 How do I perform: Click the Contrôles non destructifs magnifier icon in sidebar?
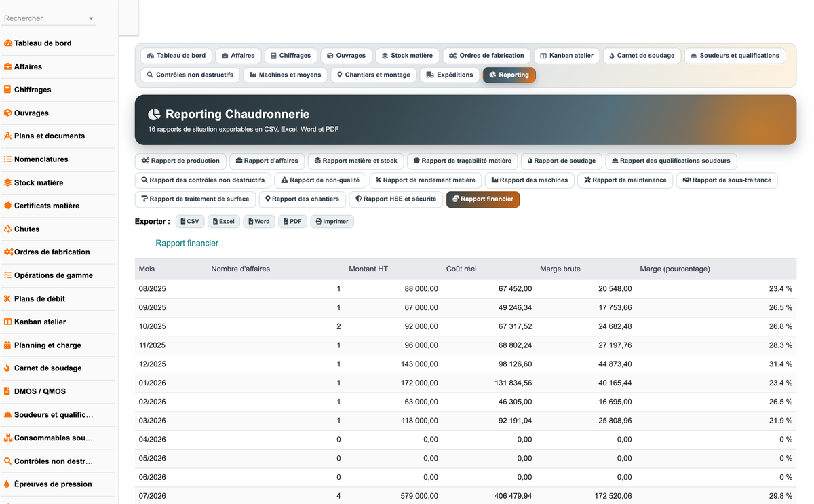click(8, 461)
